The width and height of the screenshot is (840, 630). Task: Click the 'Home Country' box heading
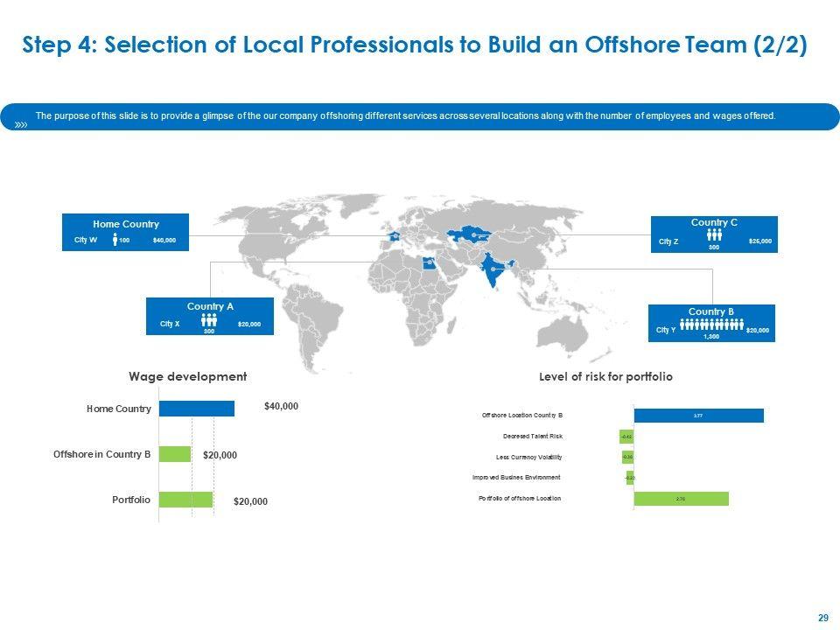(126, 224)
